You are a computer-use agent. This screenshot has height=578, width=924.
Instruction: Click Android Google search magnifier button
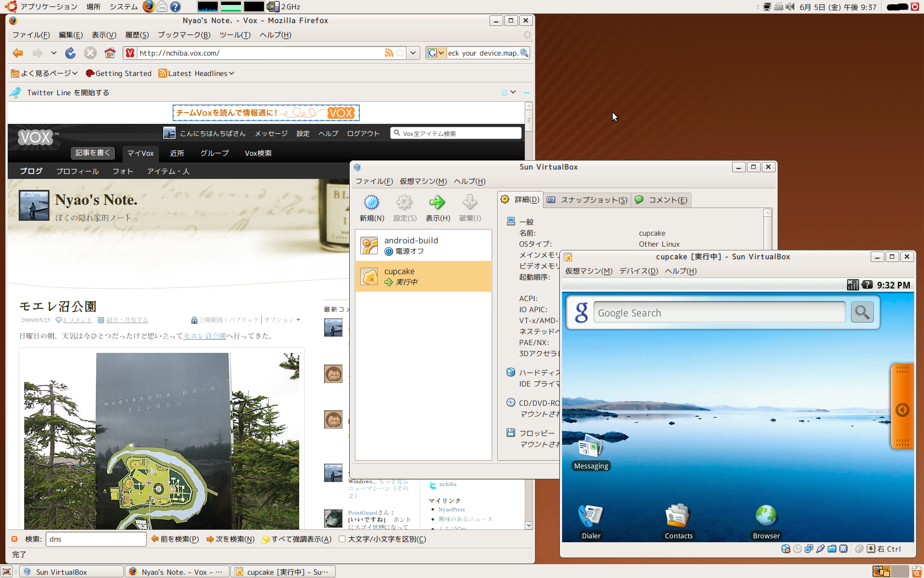(x=862, y=313)
